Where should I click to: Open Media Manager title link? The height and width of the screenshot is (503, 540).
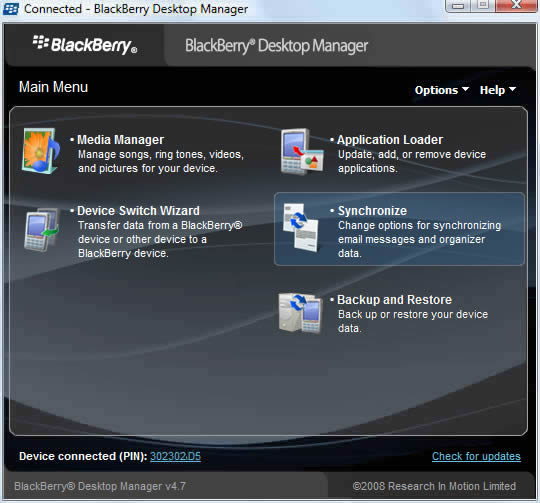120,140
